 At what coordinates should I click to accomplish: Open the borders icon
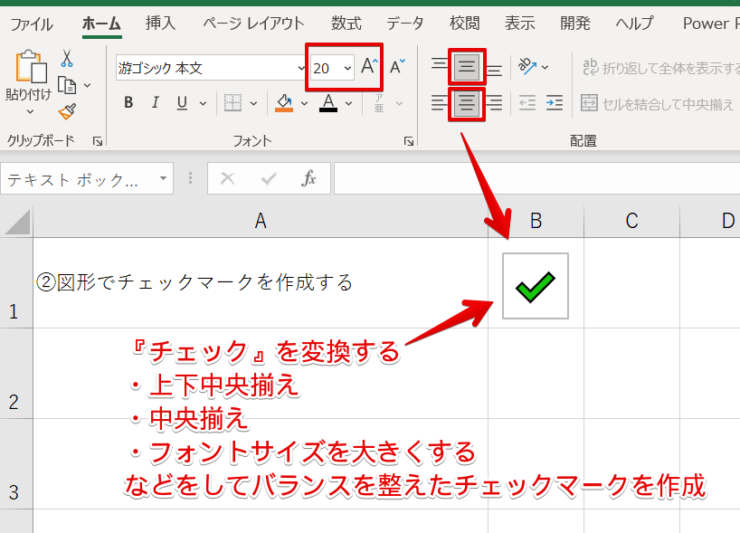(233, 103)
